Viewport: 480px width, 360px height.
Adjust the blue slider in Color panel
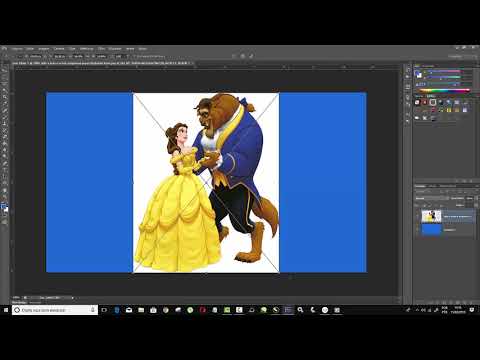(444, 83)
